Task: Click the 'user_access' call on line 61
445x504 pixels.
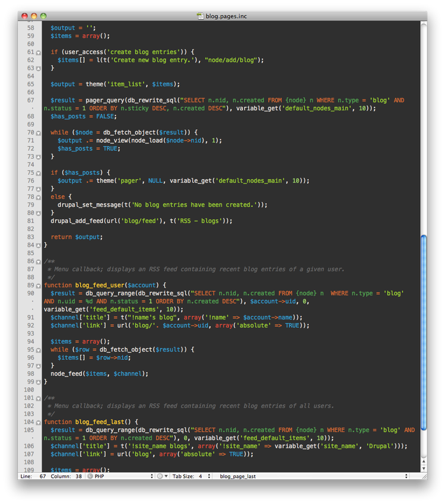Action: point(84,52)
